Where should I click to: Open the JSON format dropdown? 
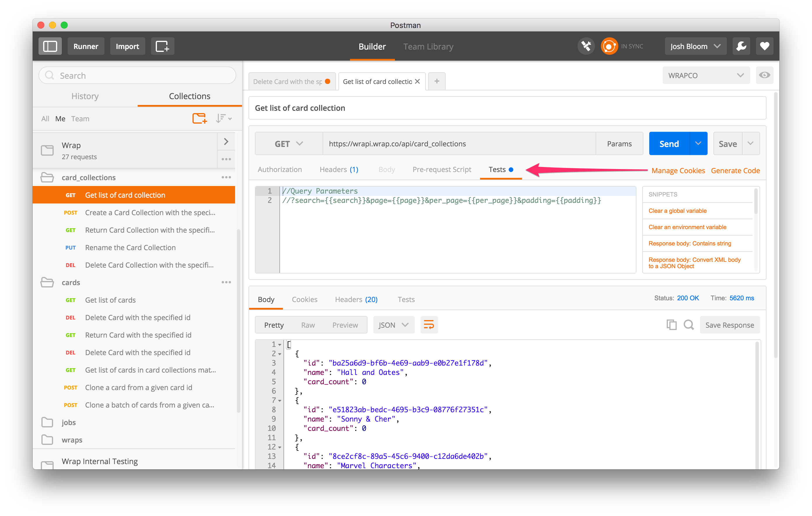(x=393, y=324)
